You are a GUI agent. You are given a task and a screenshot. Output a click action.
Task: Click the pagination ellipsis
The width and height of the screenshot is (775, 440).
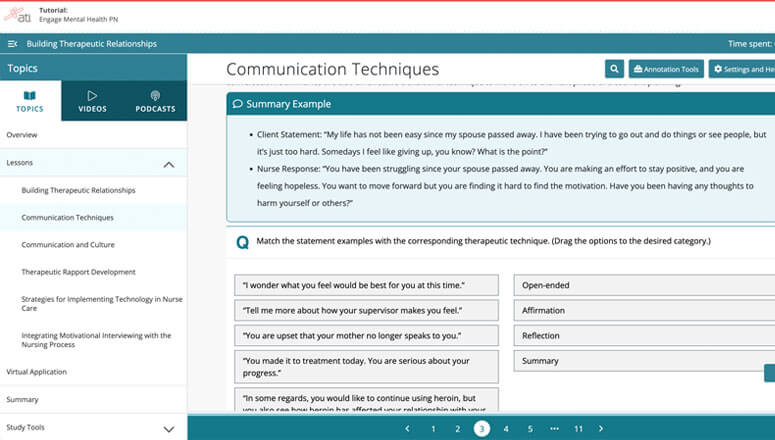555,429
